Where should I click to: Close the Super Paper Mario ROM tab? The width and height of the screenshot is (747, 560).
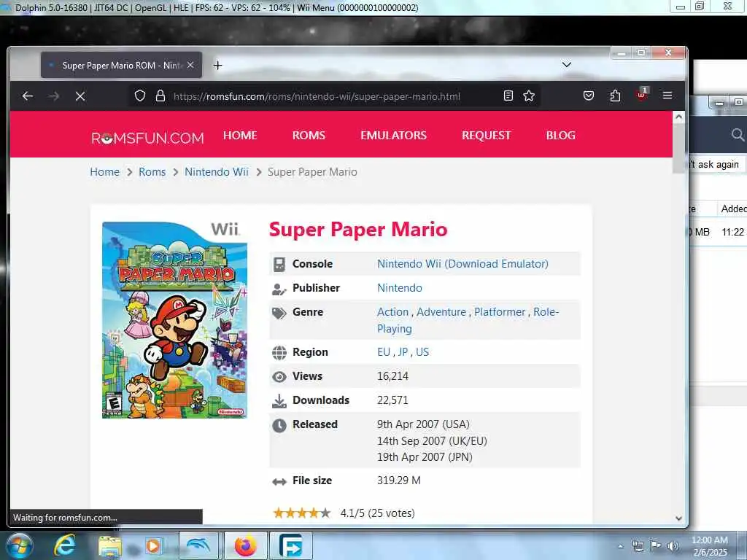click(x=190, y=65)
